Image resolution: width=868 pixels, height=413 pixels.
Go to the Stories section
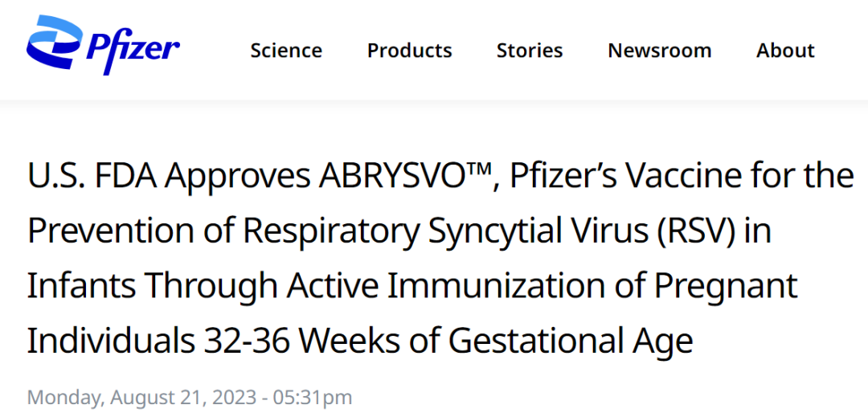coord(530,51)
